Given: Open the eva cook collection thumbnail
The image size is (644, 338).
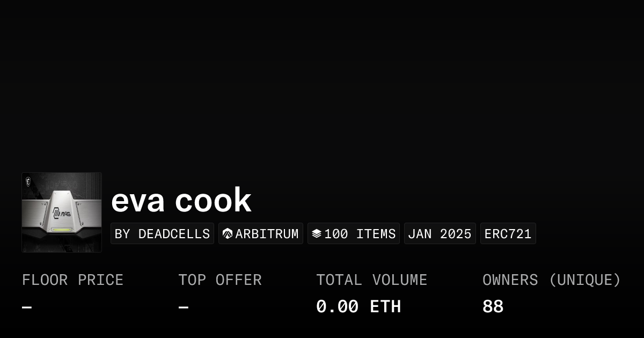Looking at the screenshot, I should (x=62, y=212).
